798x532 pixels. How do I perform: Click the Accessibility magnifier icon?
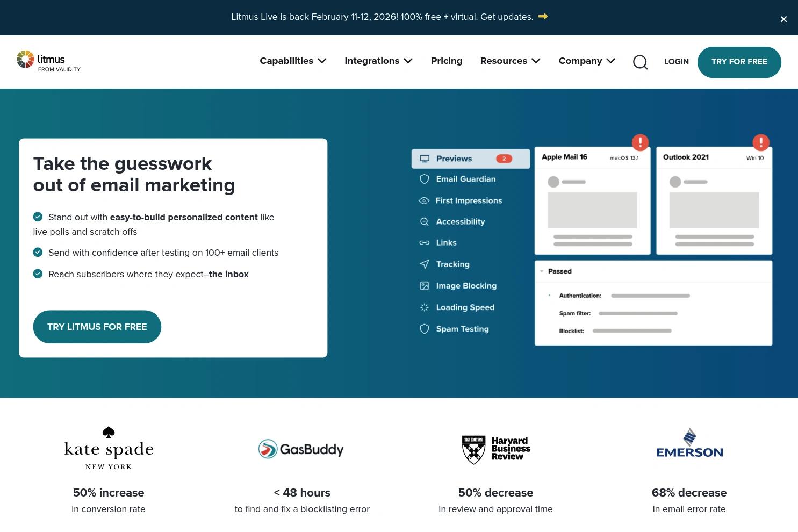[425, 221]
